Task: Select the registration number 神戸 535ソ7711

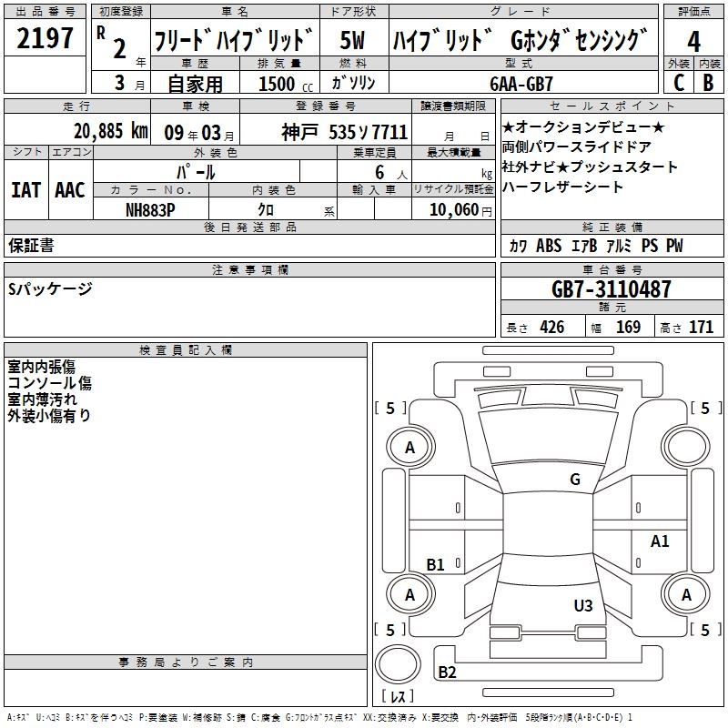Action: (345, 131)
